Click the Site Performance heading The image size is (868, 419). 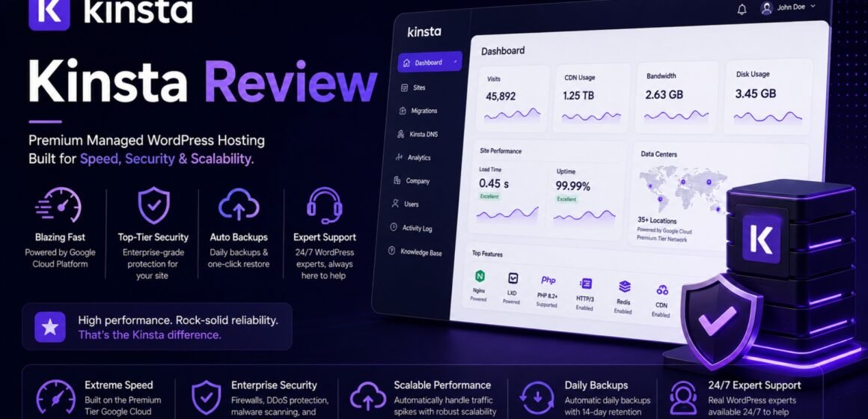501,150
